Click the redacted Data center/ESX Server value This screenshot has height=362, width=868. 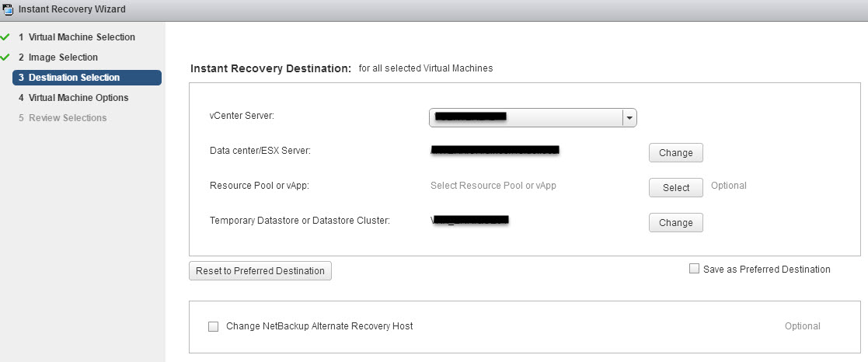[495, 149]
